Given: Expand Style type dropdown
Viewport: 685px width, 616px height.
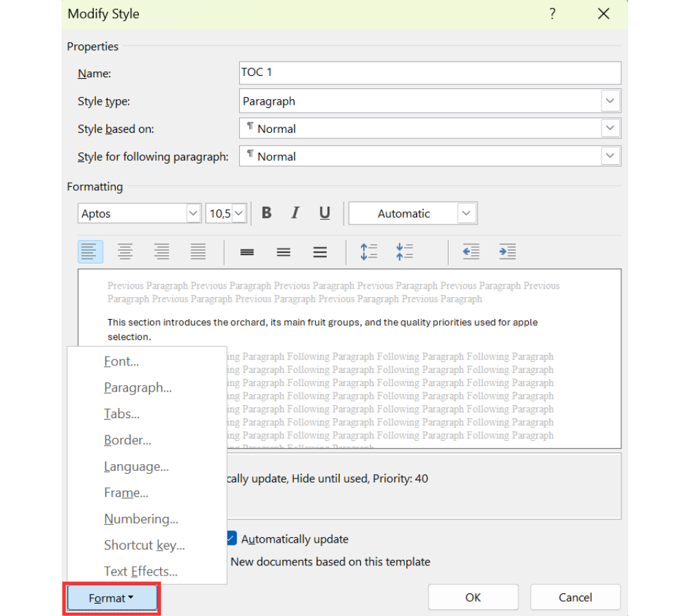Looking at the screenshot, I should tap(610, 101).
